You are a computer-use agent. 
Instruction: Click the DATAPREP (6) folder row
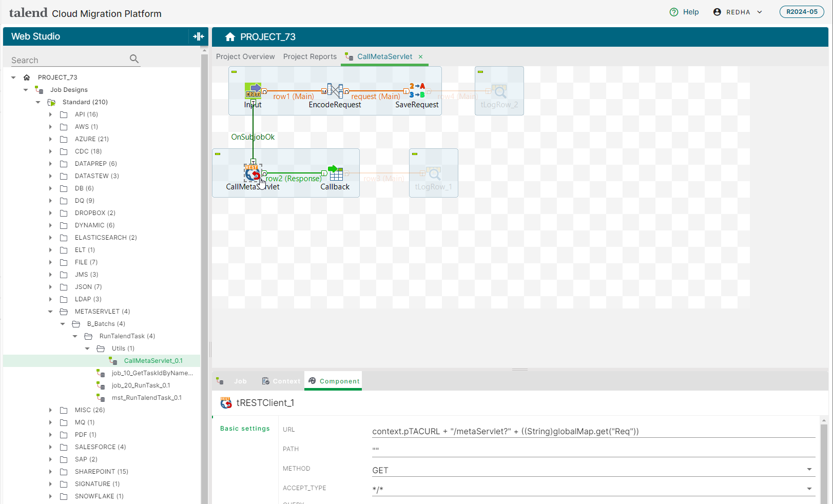coord(102,164)
